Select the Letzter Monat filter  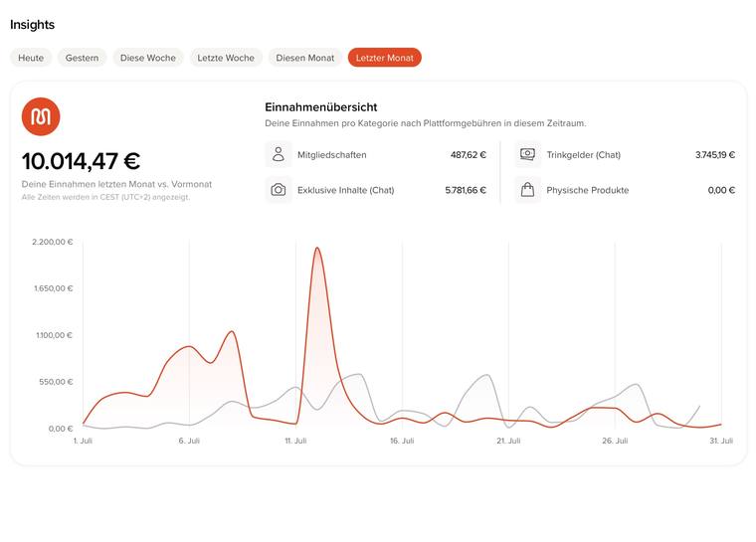click(x=384, y=58)
